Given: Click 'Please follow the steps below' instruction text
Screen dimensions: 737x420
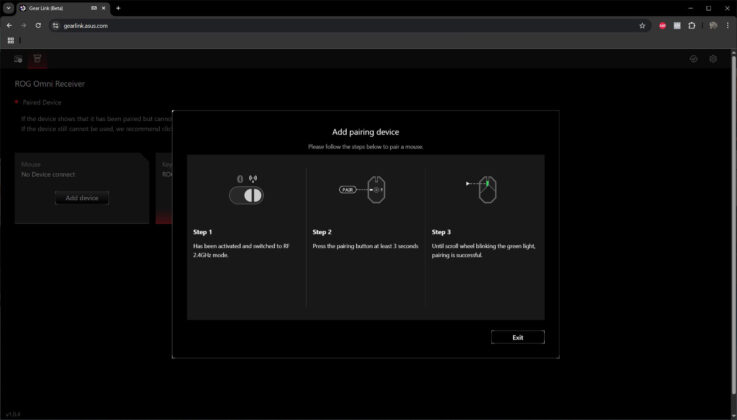Looking at the screenshot, I should pyautogui.click(x=365, y=147).
